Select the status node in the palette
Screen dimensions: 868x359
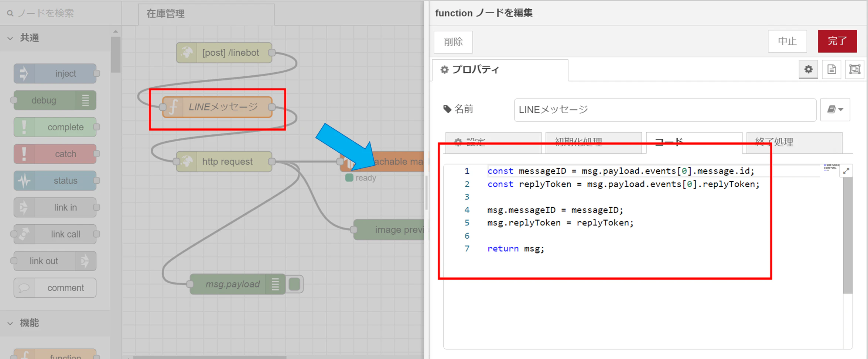coord(55,180)
